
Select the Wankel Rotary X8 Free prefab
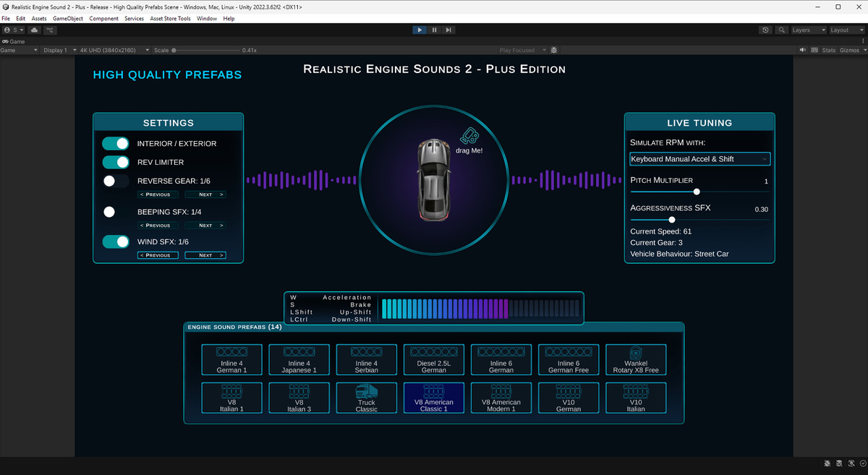[x=636, y=359]
